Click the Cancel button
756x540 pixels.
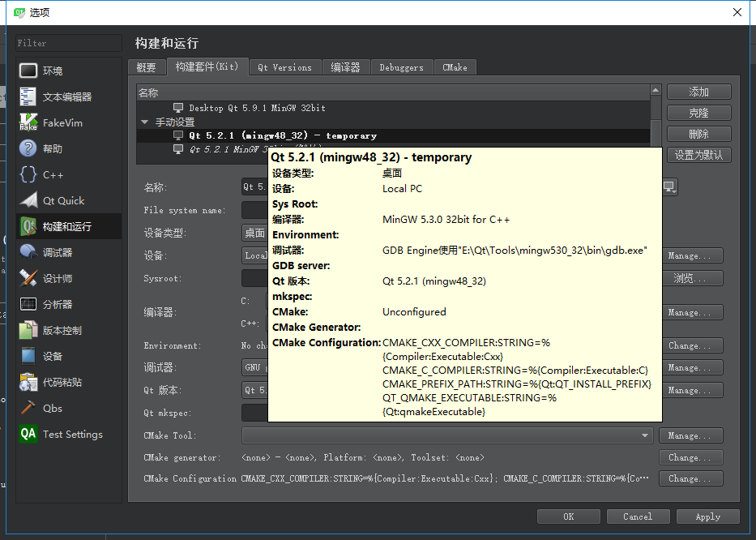[638, 516]
